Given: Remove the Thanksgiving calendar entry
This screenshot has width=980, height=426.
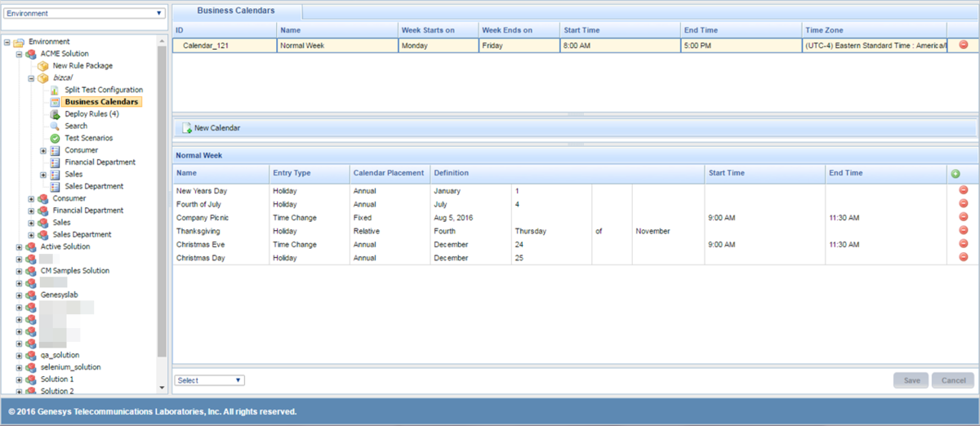Looking at the screenshot, I should pyautogui.click(x=963, y=231).
